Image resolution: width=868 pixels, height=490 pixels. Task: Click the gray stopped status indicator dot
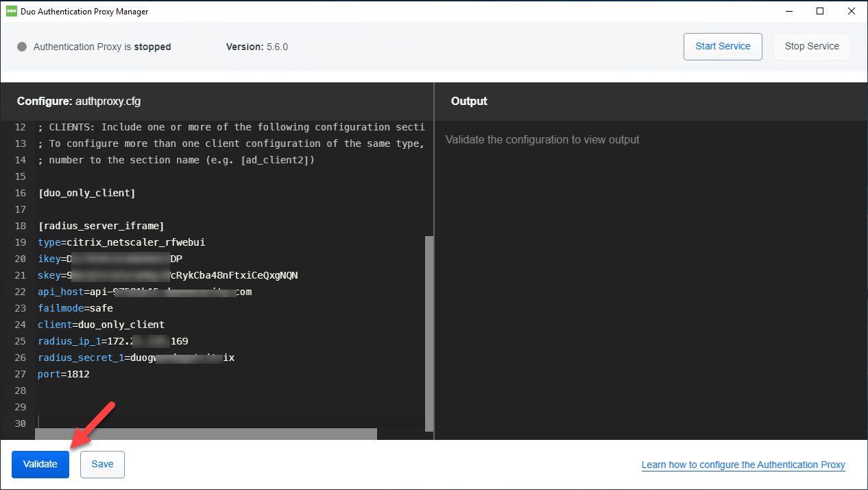click(x=22, y=47)
